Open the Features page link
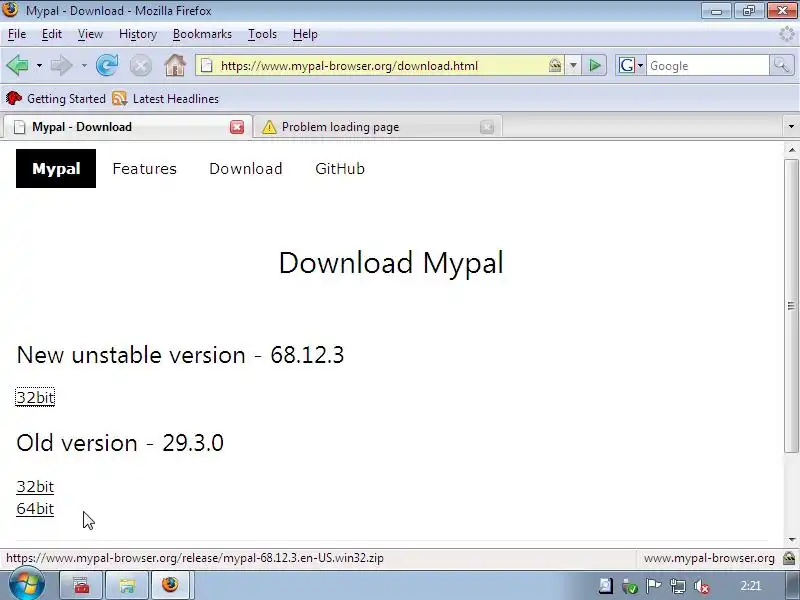The image size is (800, 600). pyautogui.click(x=144, y=168)
